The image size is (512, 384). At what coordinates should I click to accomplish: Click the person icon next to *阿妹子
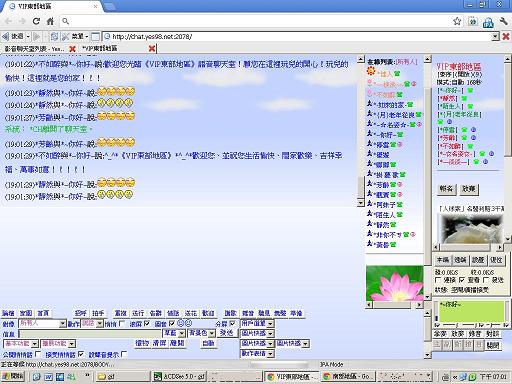370,203
